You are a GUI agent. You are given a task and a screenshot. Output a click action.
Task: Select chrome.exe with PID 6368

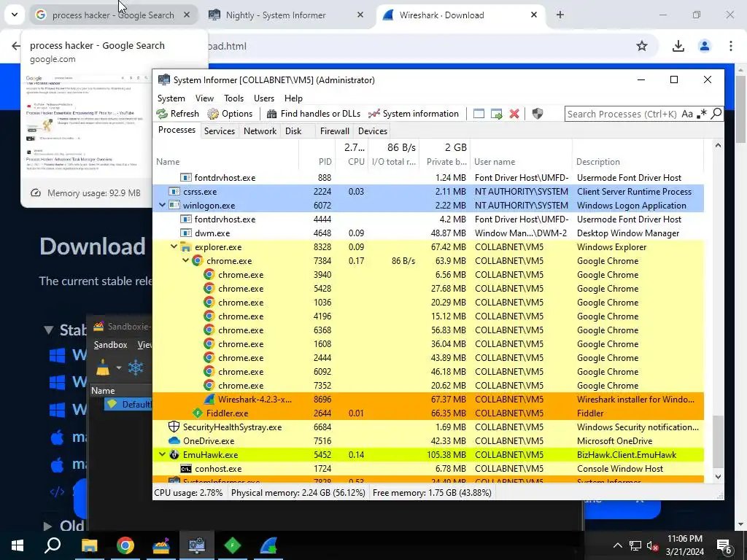(428, 330)
